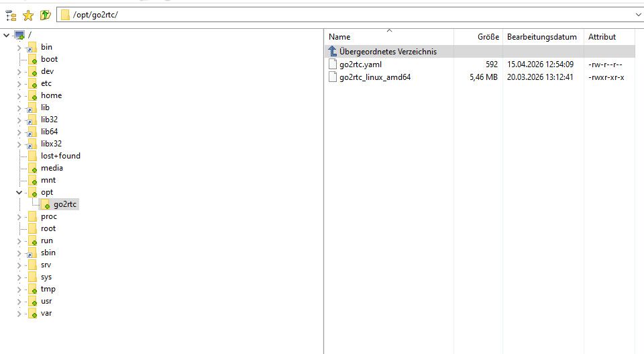Click the opt folder icon
The width and height of the screenshot is (644, 354).
coord(32,192)
